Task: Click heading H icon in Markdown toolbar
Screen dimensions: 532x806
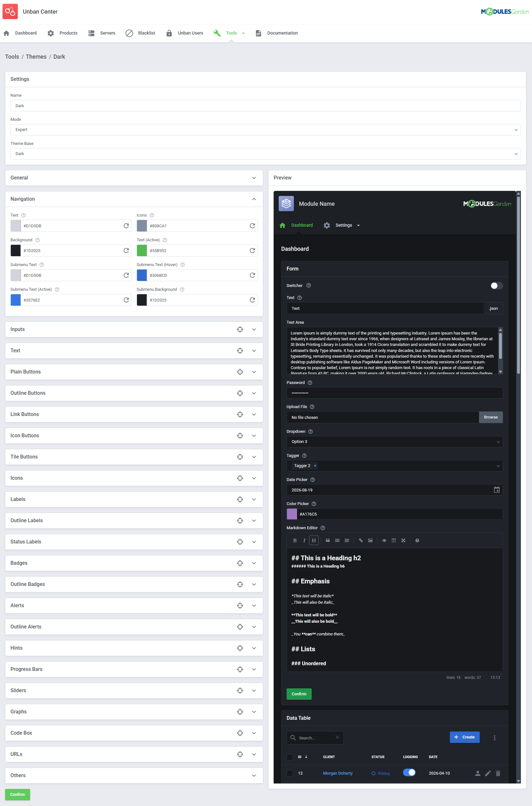Action: pos(314,540)
